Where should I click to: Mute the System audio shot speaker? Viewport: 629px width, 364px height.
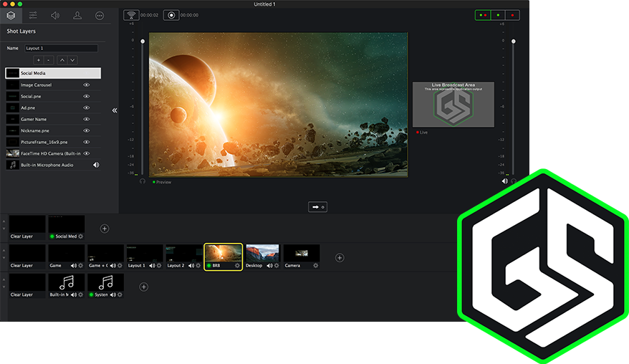pyautogui.click(x=112, y=295)
